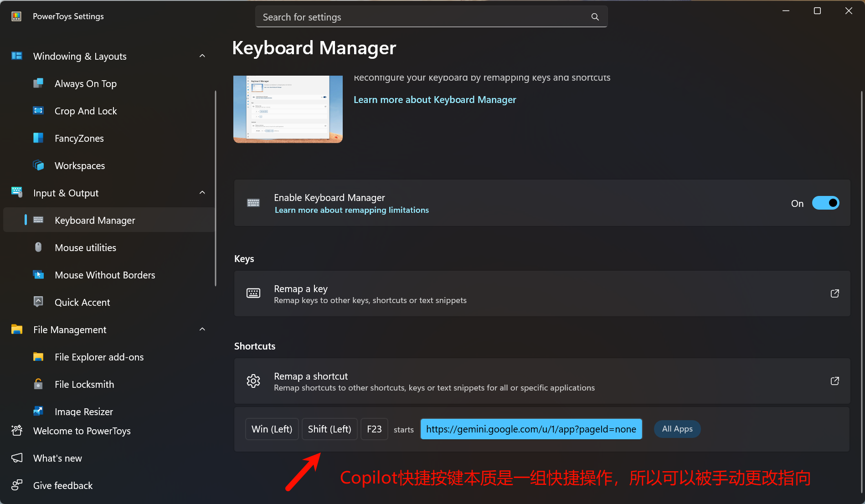
Task: Open Mouse utilities icon
Action: click(38, 247)
